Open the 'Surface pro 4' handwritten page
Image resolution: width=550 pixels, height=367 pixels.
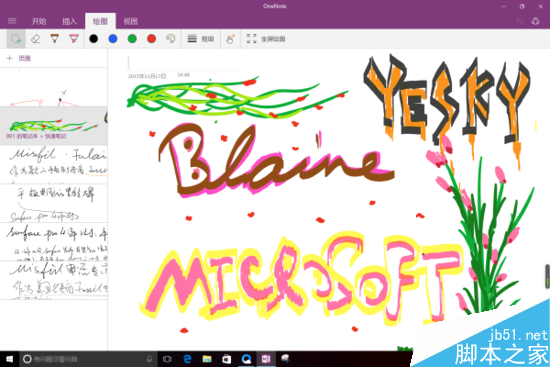tap(54, 241)
